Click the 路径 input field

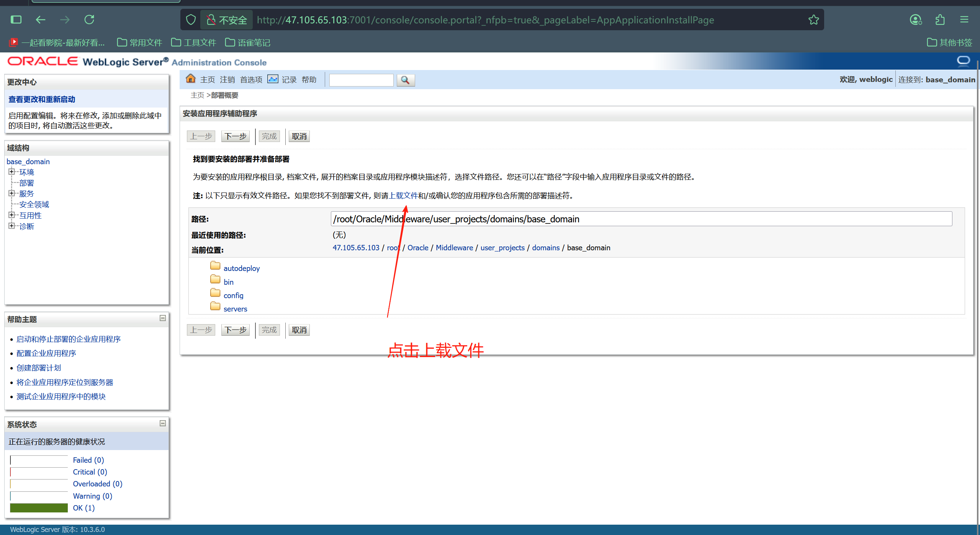641,219
